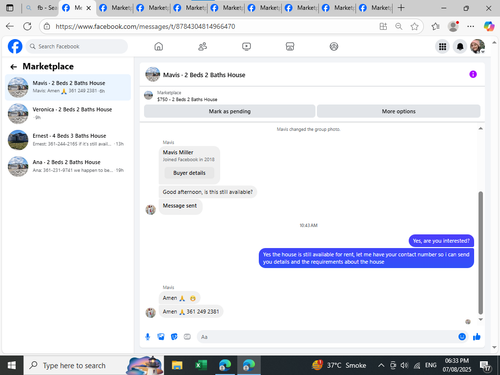Viewport: 500px width, 375px height.
Task: Open app available icon in address bar
Action: click(383, 26)
